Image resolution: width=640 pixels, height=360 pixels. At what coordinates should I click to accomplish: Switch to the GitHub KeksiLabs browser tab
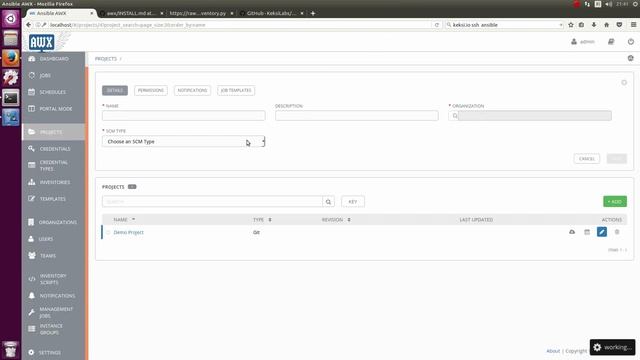point(271,13)
